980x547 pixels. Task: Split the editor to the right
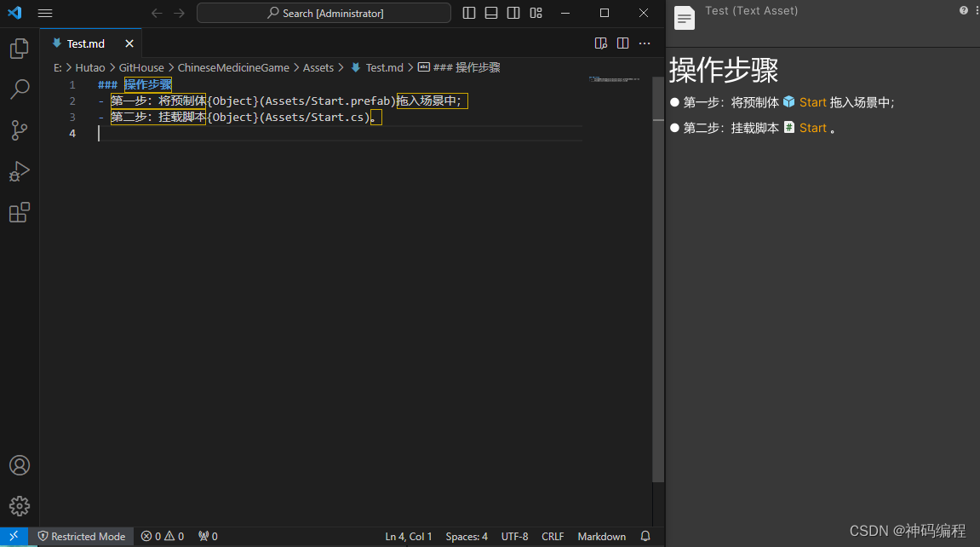[622, 43]
